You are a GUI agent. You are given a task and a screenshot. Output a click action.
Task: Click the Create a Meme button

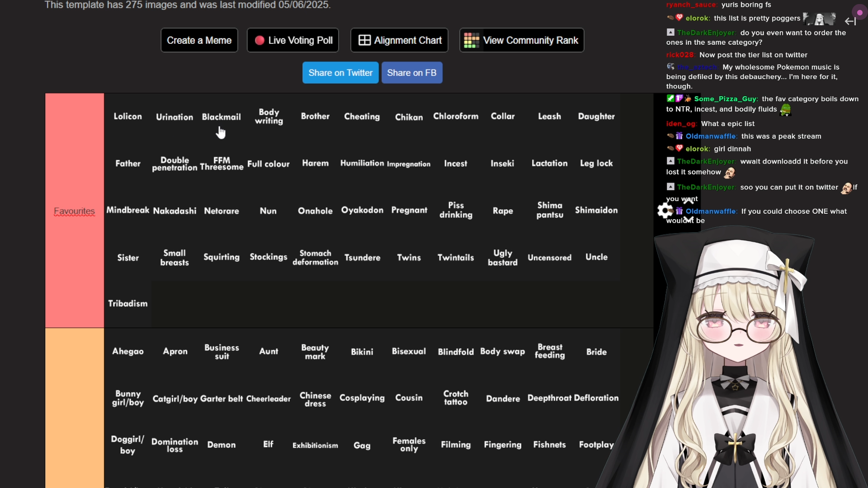(199, 40)
